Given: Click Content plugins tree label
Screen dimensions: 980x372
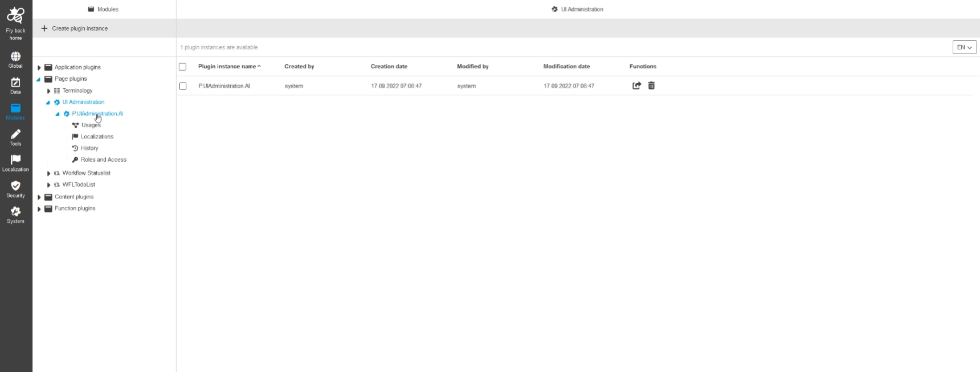Looking at the screenshot, I should click(74, 197).
